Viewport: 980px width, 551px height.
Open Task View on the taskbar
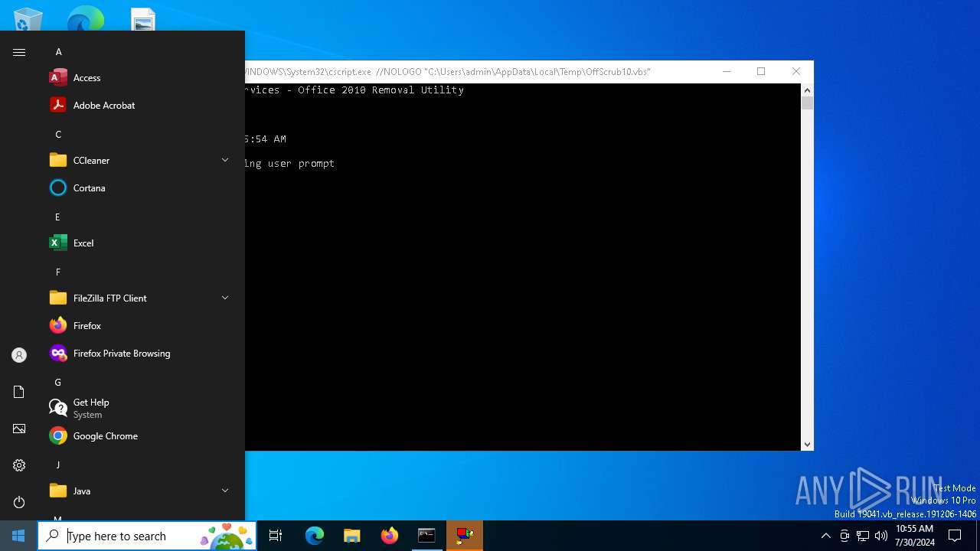(x=276, y=536)
